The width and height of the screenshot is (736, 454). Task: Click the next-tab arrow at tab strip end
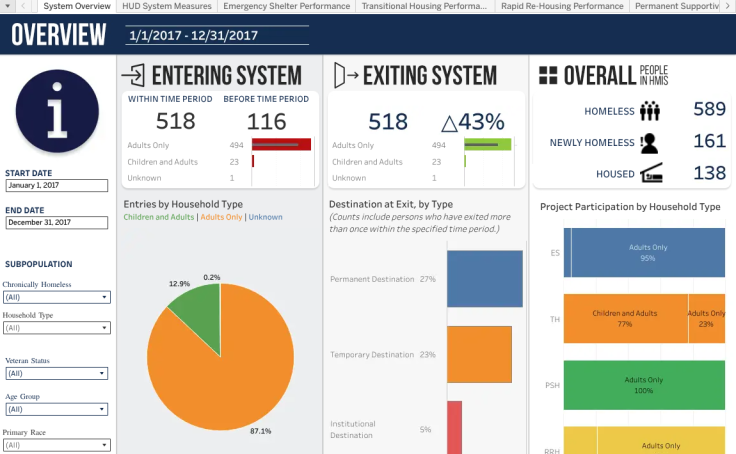click(728, 6)
